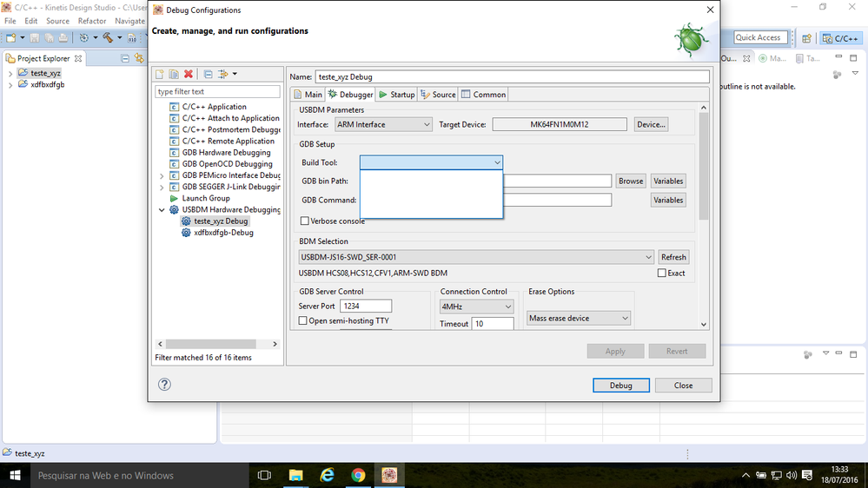The image size is (868, 488).
Task: Expand teste_xyz project in Project Explorer
Action: pyautogui.click(x=10, y=73)
